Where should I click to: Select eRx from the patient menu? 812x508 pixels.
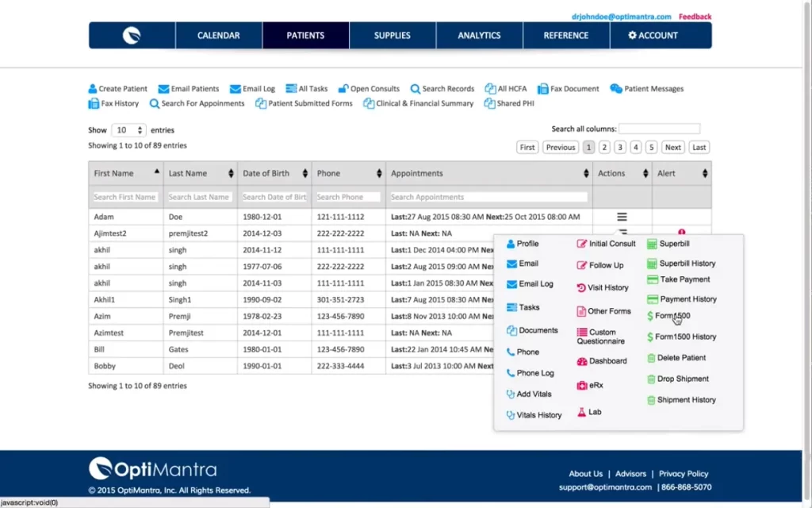pyautogui.click(x=590, y=384)
